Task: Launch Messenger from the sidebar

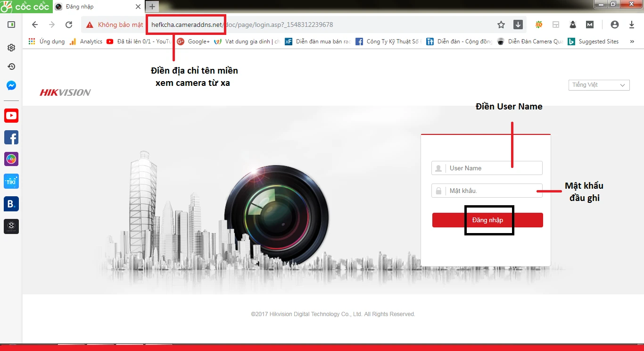Action: tap(11, 85)
